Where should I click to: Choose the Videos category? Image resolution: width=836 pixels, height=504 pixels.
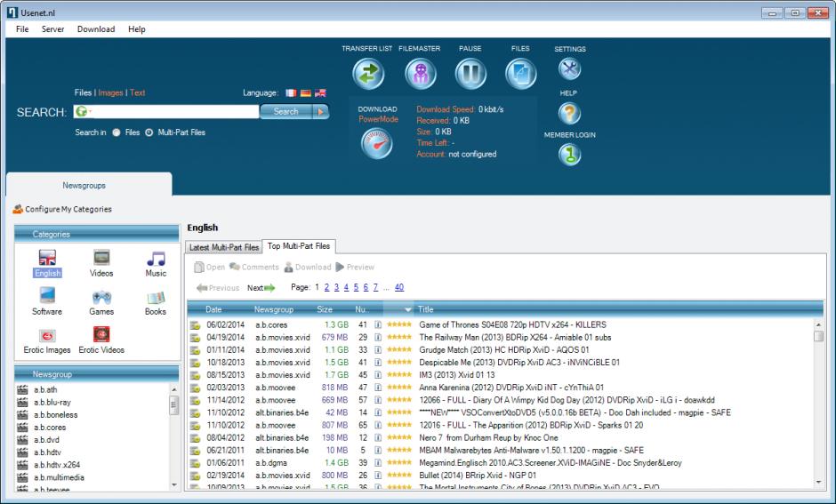(101, 263)
